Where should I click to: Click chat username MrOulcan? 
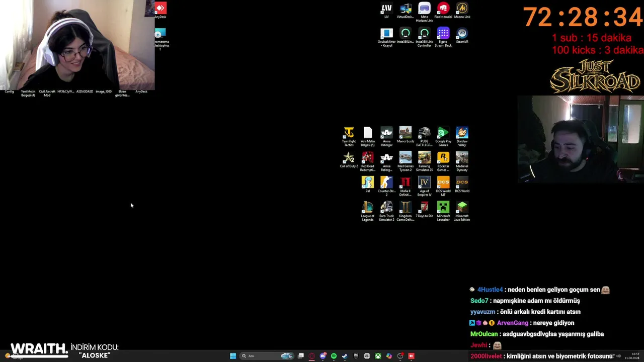[x=484, y=334]
